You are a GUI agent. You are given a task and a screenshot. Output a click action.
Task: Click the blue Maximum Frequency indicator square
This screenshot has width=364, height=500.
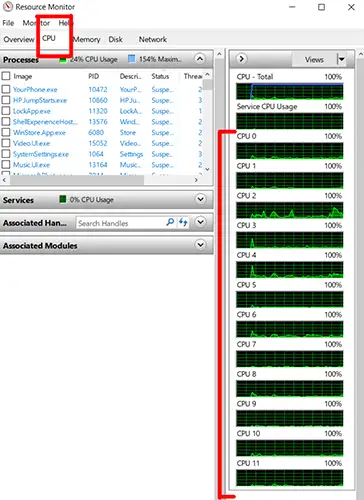(132, 59)
